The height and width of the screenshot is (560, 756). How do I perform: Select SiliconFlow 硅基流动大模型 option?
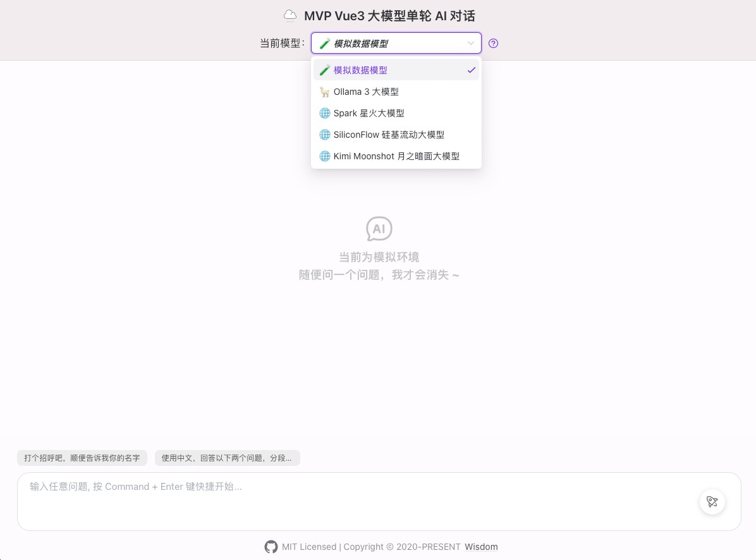(389, 135)
